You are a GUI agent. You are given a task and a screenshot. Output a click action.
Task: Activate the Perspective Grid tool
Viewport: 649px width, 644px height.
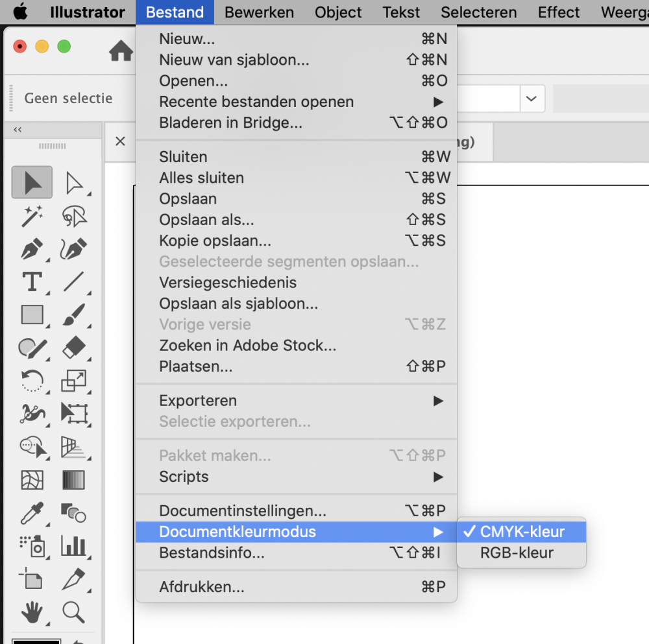(x=74, y=447)
